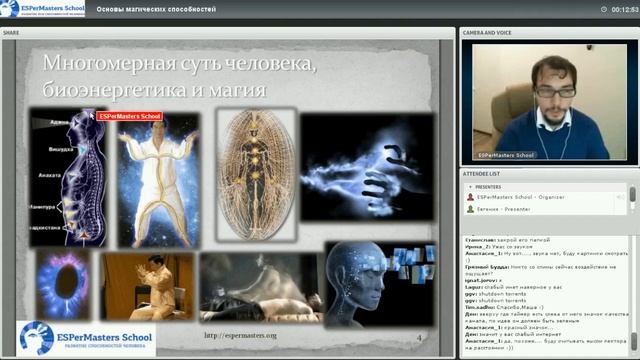Click the red ESPerMasters School pointer label
640x360 pixels.
130,116
